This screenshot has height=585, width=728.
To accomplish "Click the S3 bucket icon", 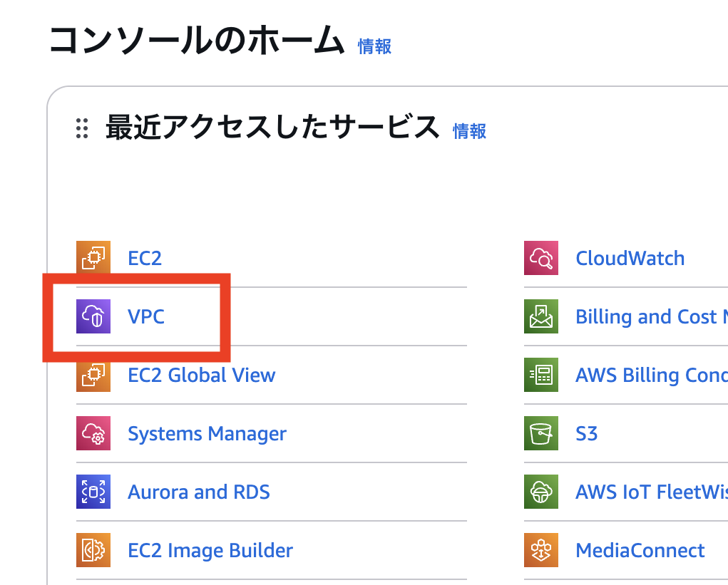I will click(x=540, y=433).
